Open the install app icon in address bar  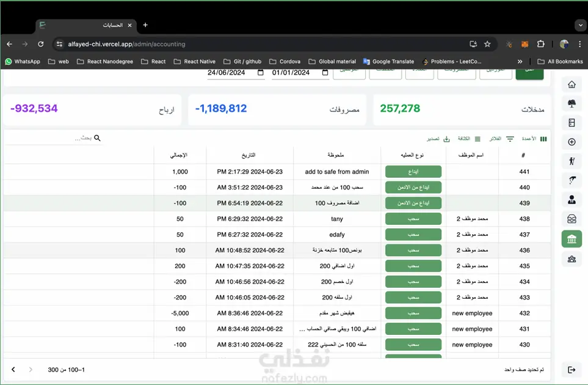(473, 44)
